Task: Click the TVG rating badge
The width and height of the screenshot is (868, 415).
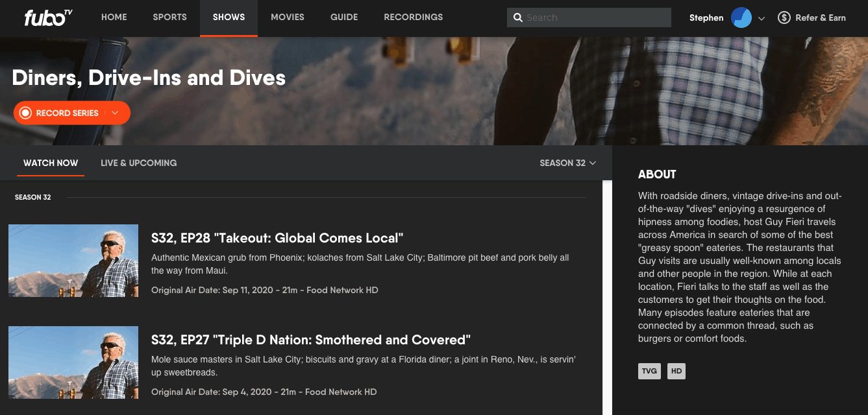Action: click(649, 372)
